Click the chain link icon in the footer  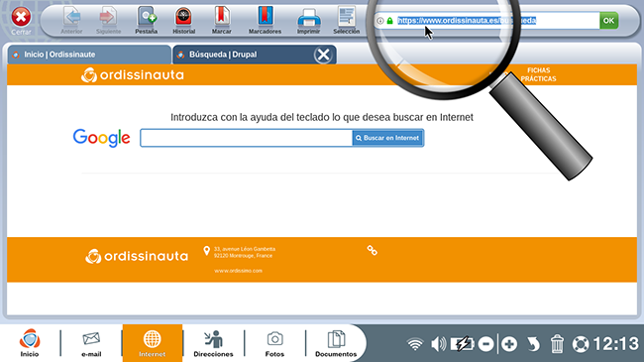coord(373,250)
